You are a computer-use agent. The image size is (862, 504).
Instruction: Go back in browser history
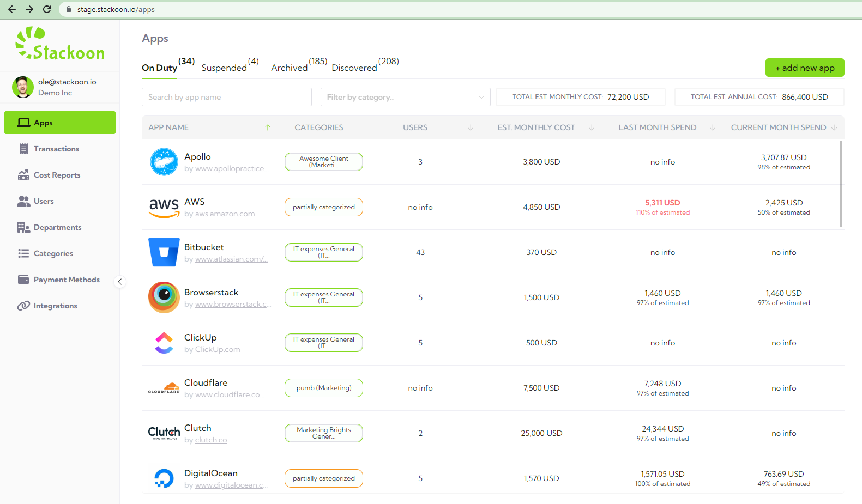click(x=12, y=9)
